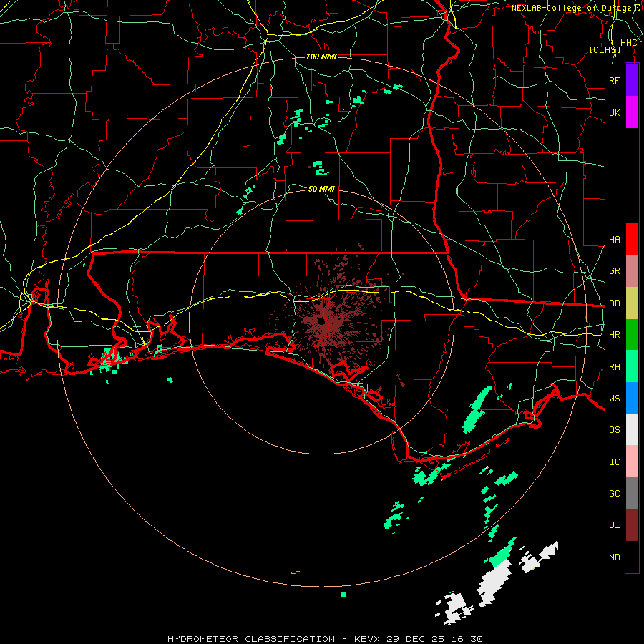Click the "HYDROMETEOR CLASSIFICATION" title text
Screen dimensions: 644x644
coord(251,639)
